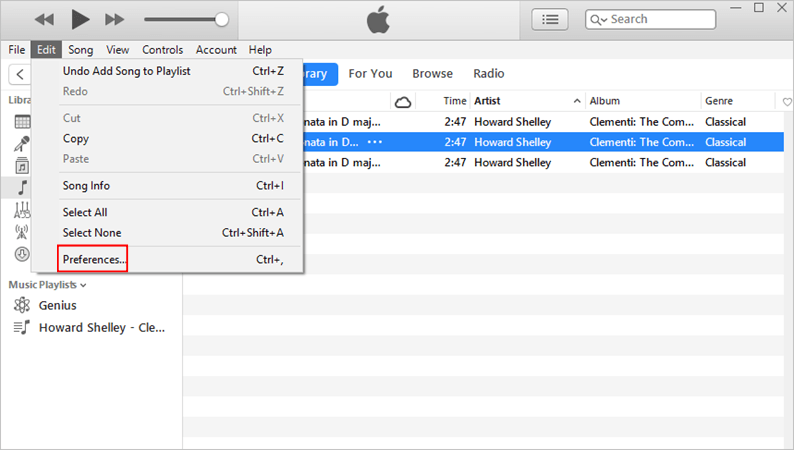The image size is (794, 450).
Task: Open the Help menu
Action: point(260,50)
